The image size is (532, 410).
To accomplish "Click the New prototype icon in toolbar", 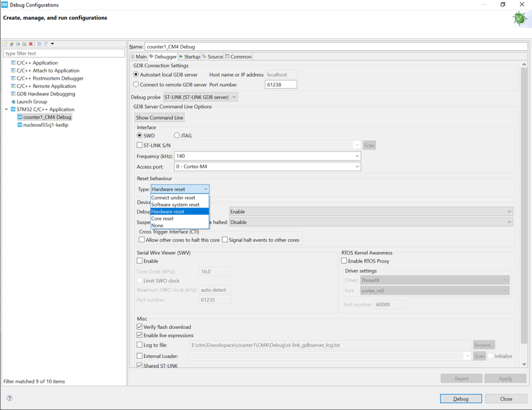I will coord(12,44).
